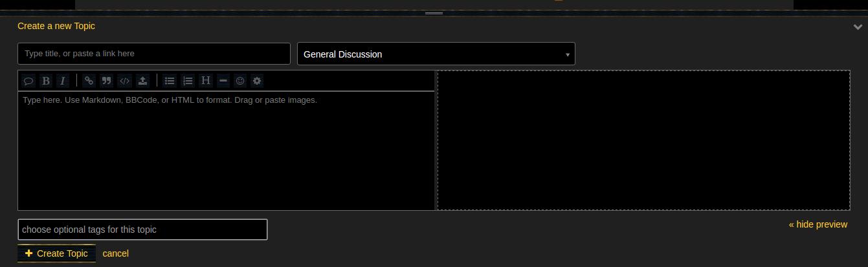Add a blockquote using the quotation marks icon

107,81
